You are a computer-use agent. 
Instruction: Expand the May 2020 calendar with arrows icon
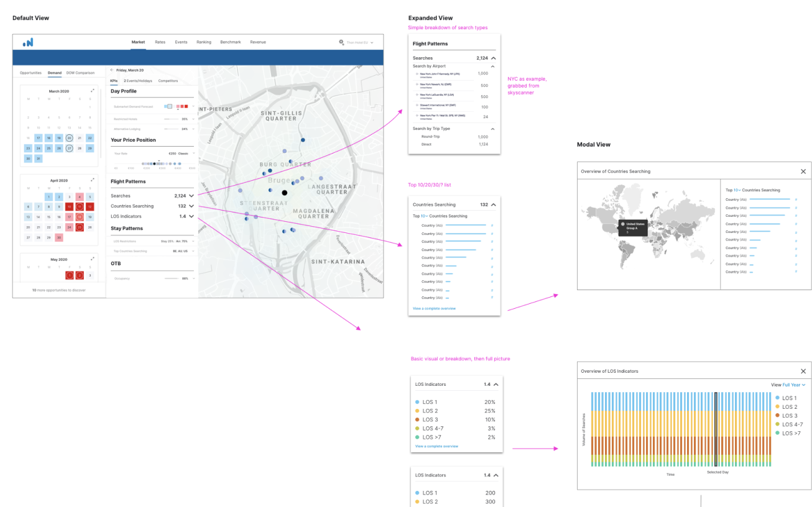click(x=93, y=258)
